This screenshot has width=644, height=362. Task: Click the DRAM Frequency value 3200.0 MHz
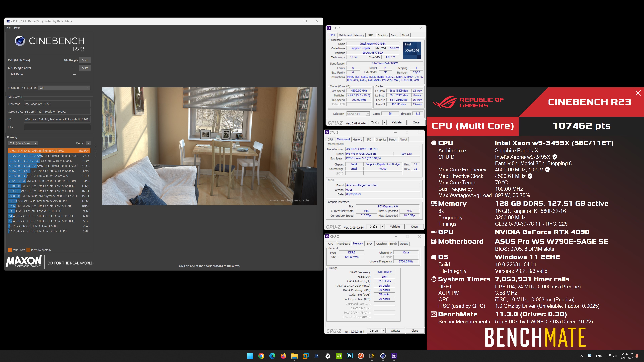(384, 272)
